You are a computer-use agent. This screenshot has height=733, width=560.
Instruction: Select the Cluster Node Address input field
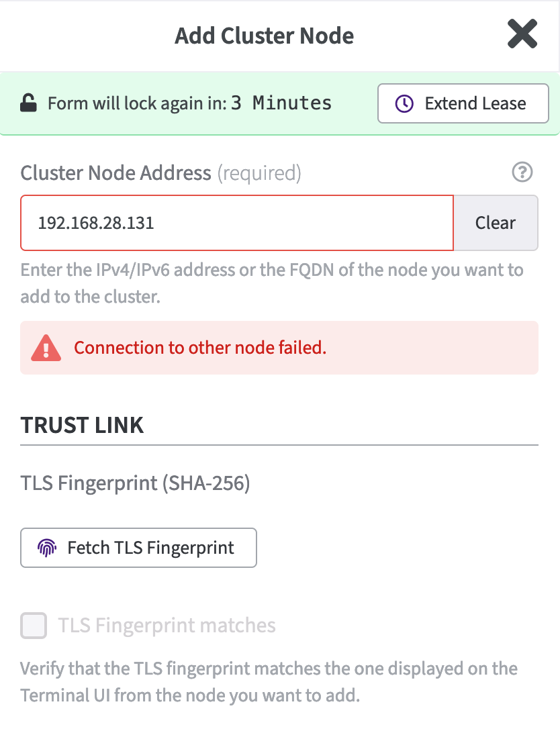click(x=236, y=222)
